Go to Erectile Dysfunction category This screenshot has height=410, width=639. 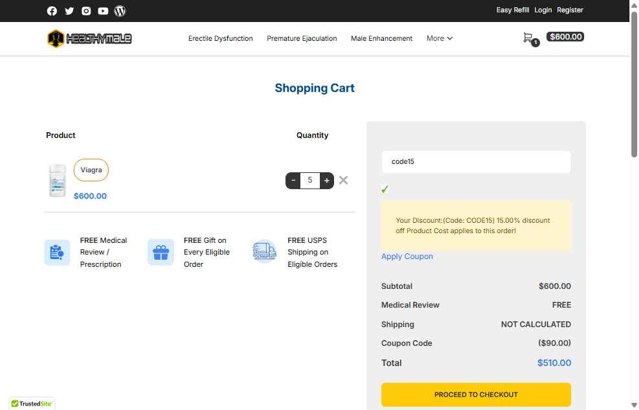coord(220,38)
